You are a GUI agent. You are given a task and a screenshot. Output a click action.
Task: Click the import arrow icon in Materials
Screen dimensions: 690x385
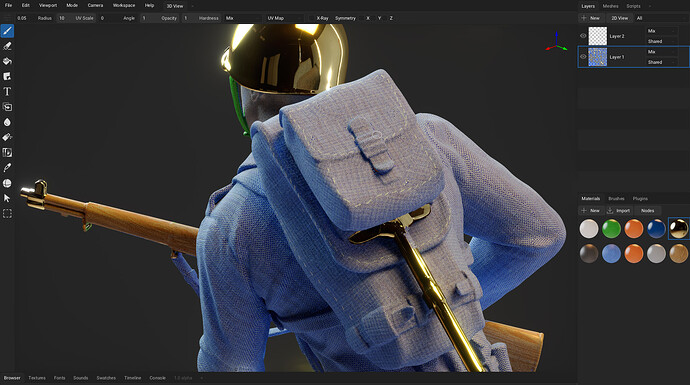click(x=610, y=210)
